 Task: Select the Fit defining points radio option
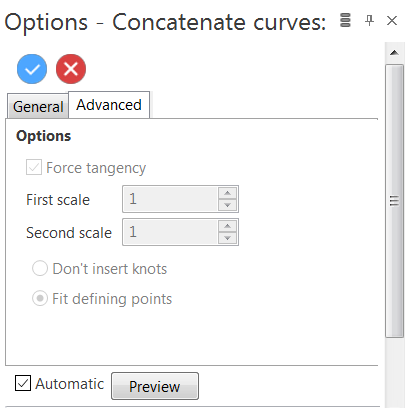(40, 298)
